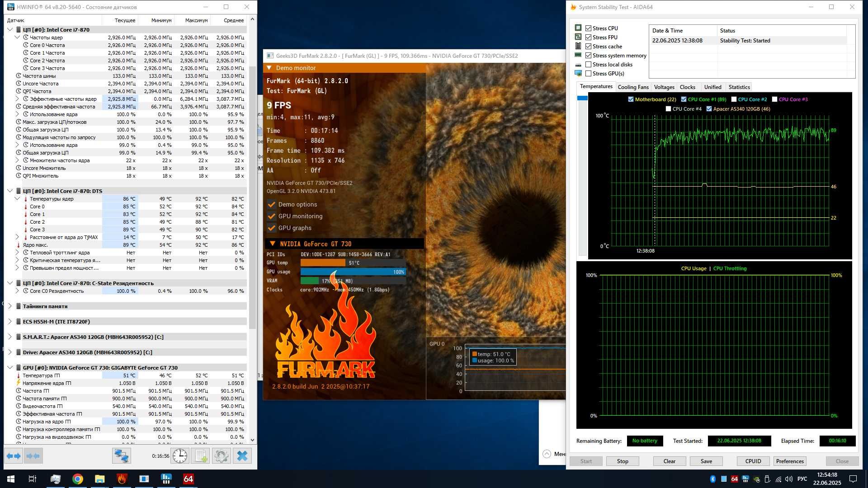Switch to Cooling Fans tab
This screenshot has height=488, width=868.
click(x=633, y=87)
